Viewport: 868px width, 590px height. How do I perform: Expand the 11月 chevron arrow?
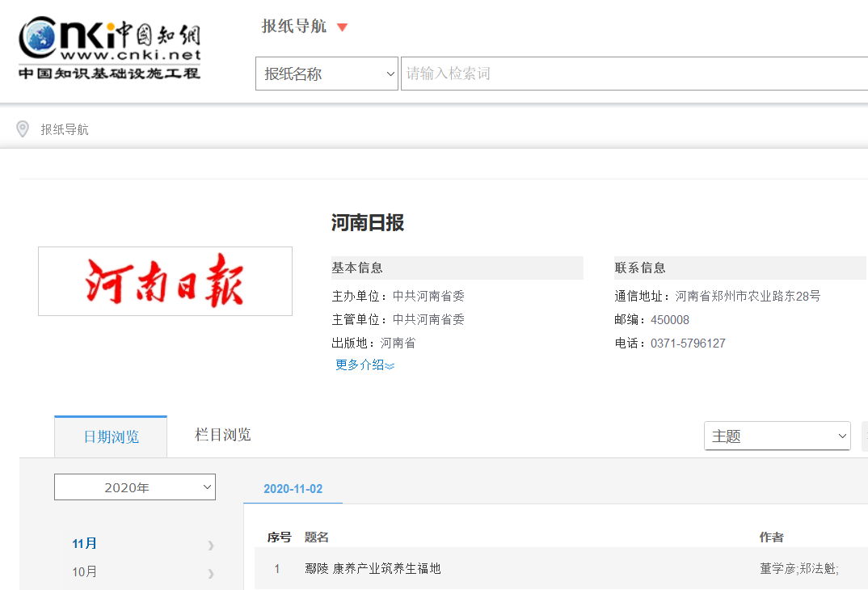click(210, 546)
